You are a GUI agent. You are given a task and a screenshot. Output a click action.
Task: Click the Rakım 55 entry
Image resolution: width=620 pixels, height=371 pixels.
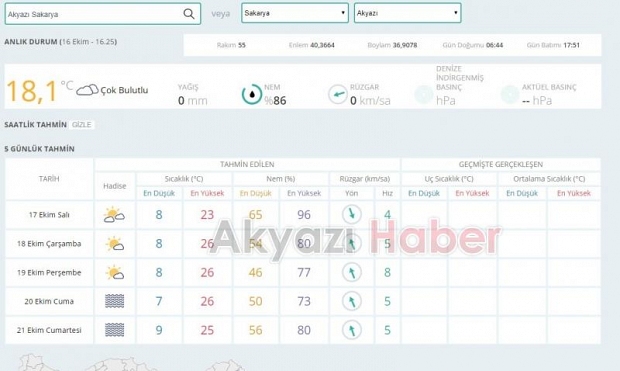[x=231, y=45]
